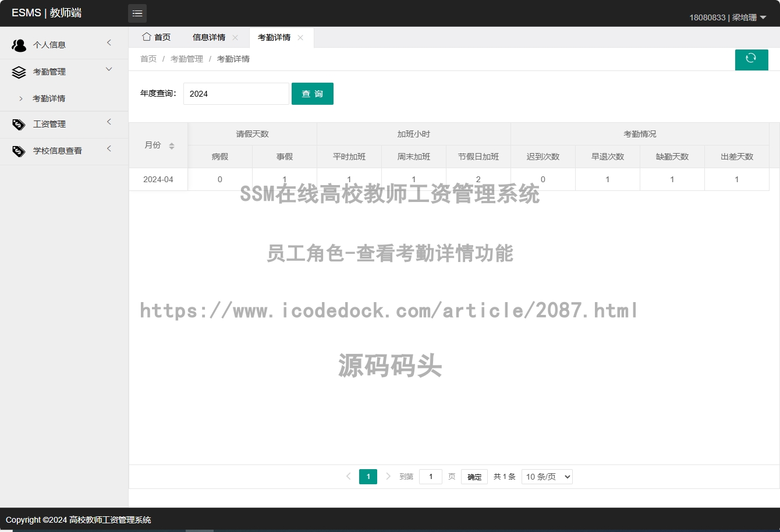Toggle the sidebar with the hamburger icon

(x=137, y=13)
